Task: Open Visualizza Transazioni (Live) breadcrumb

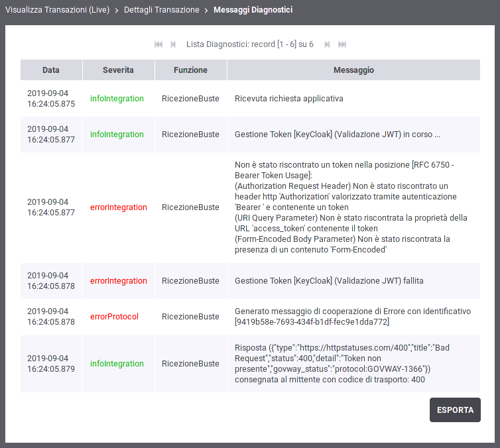Action: [57, 10]
